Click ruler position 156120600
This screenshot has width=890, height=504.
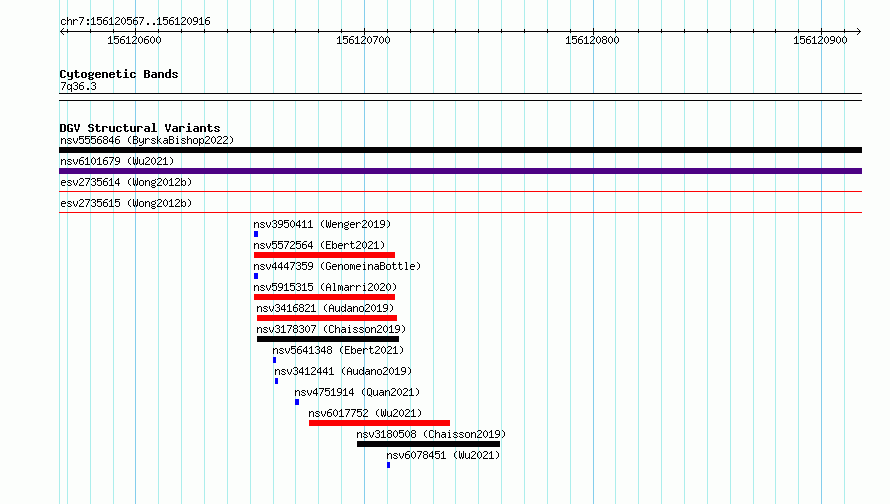pos(134,40)
